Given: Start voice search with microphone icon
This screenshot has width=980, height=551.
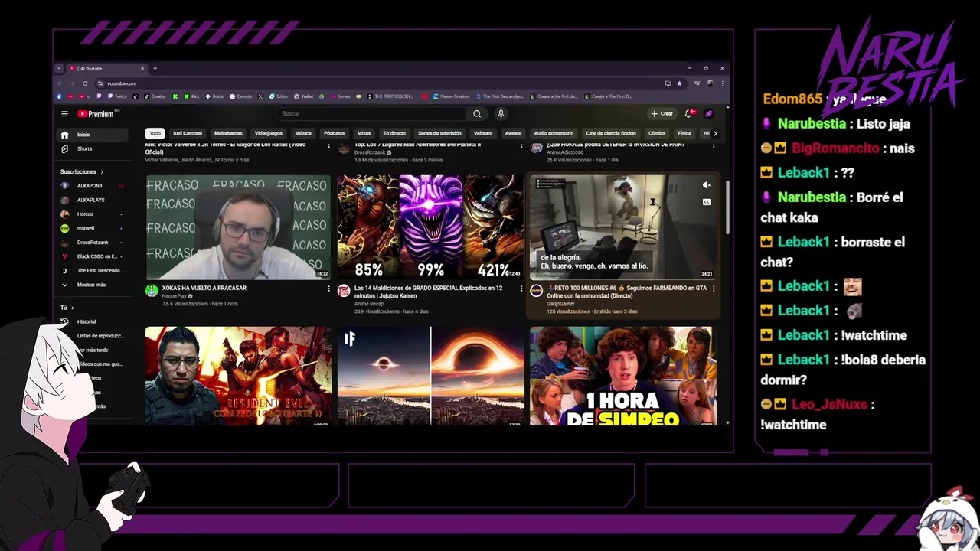Looking at the screenshot, I should point(501,114).
